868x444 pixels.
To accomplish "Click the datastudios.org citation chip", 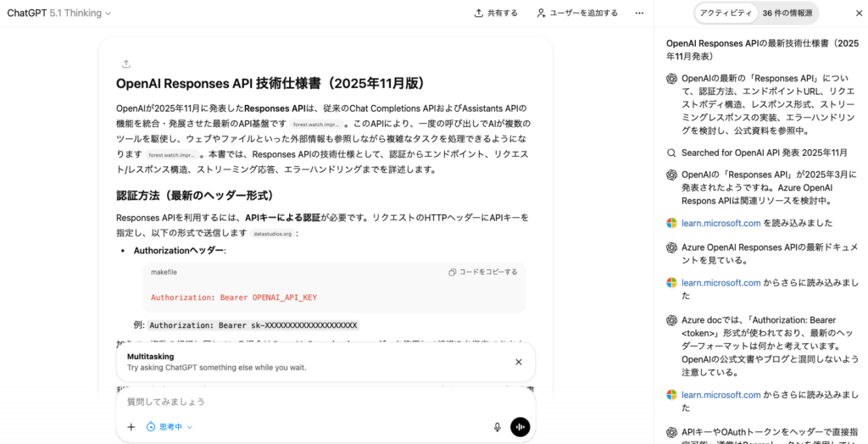I will pyautogui.click(x=272, y=234).
